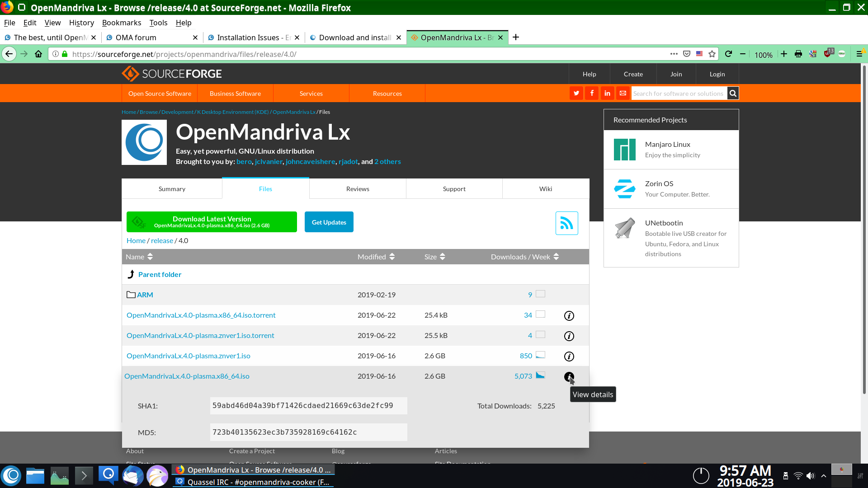The height and width of the screenshot is (488, 868).
Task: Click the bero contributor link
Action: click(x=244, y=161)
